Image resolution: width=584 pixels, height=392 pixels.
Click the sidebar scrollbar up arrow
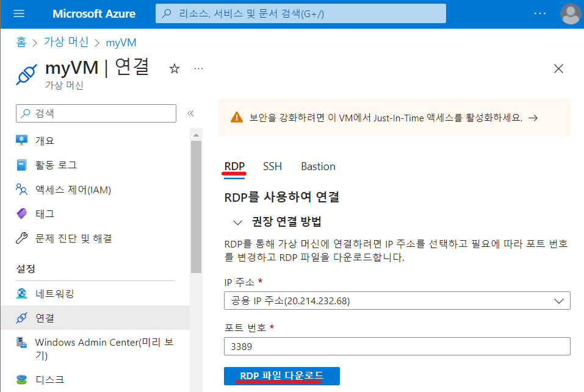[x=196, y=135]
